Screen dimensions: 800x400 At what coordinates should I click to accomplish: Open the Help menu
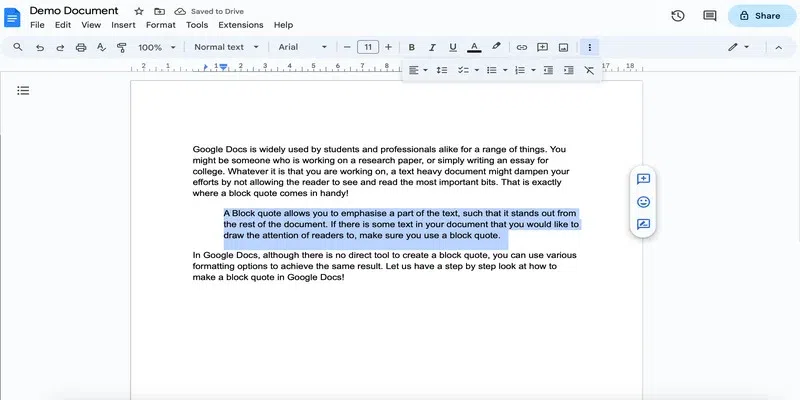[x=283, y=25]
